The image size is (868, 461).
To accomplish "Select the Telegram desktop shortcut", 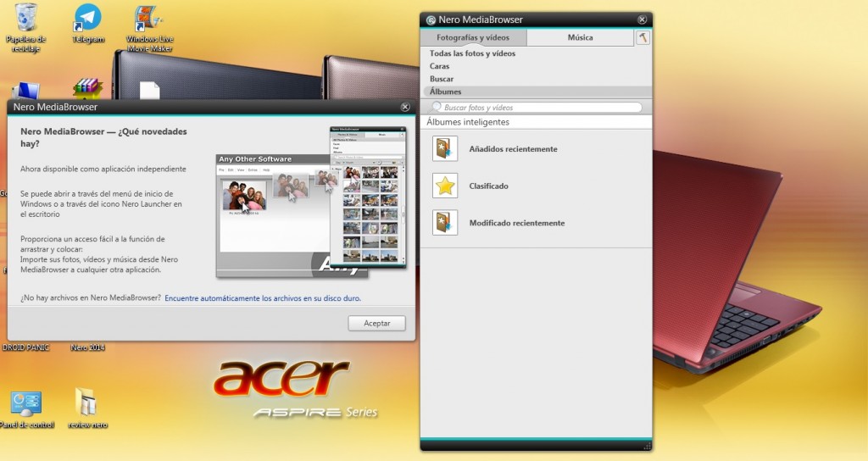I will click(87, 18).
